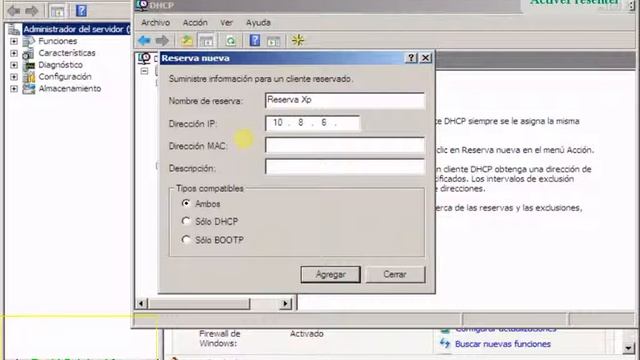640x360 pixels.
Task: Click the action pane icon next to DHCP help
Action: pos(273,41)
